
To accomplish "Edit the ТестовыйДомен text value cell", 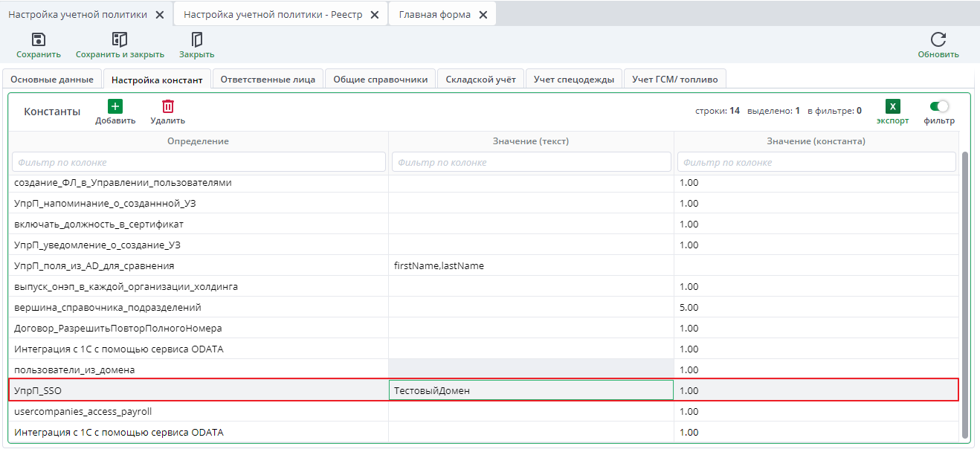I will click(x=531, y=391).
